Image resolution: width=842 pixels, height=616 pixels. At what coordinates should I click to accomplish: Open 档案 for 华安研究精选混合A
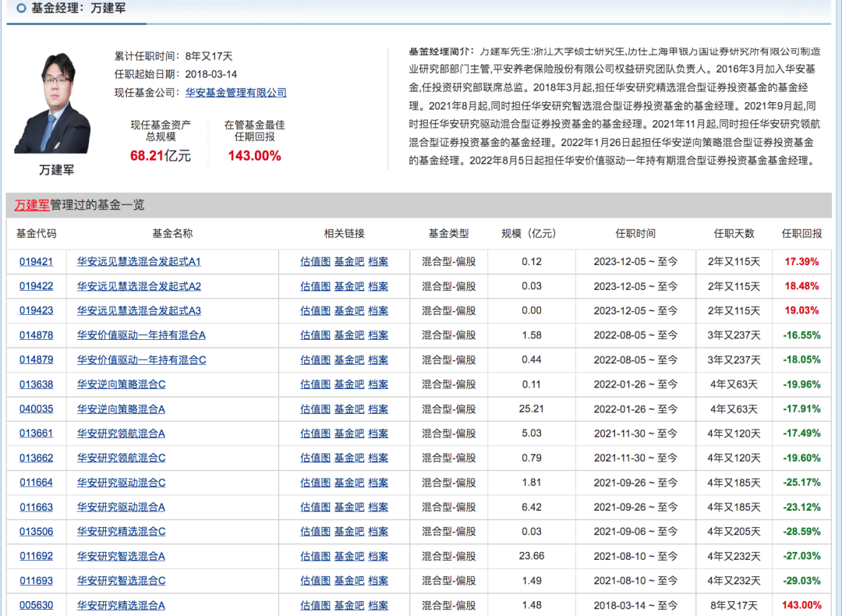pyautogui.click(x=378, y=605)
